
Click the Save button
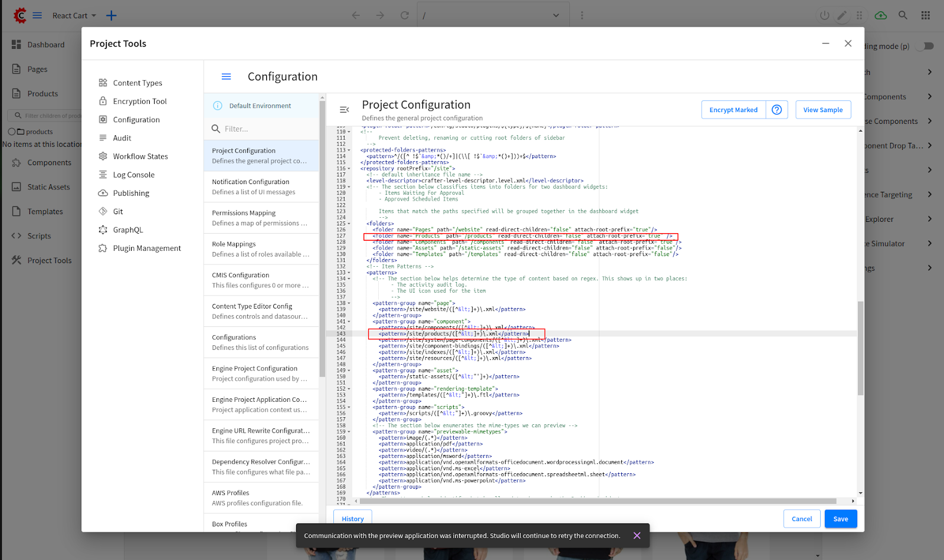click(x=840, y=519)
